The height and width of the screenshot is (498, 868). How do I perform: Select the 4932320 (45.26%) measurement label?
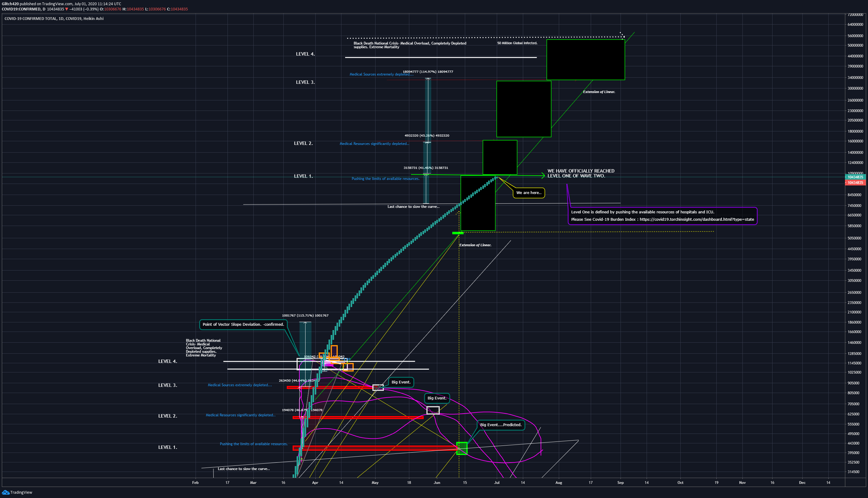(427, 135)
